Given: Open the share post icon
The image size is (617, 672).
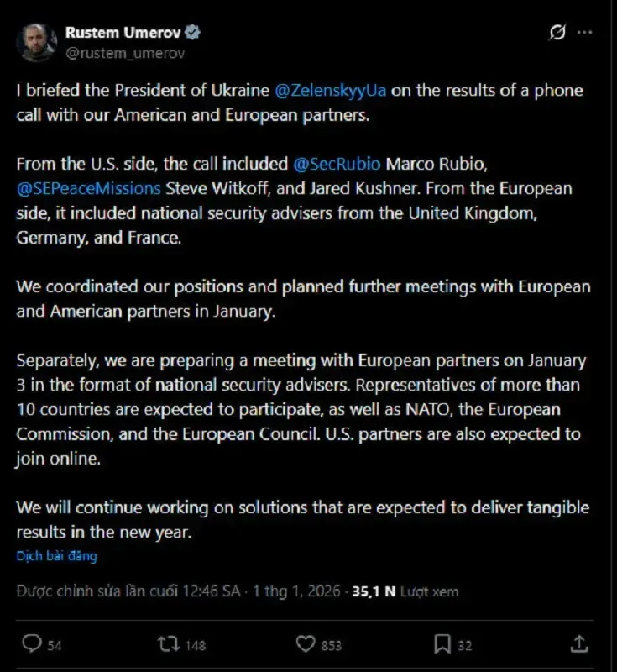Looking at the screenshot, I should (578, 644).
